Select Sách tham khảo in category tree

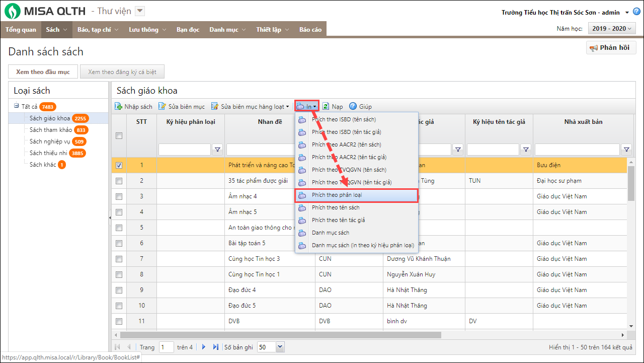pyautogui.click(x=50, y=130)
